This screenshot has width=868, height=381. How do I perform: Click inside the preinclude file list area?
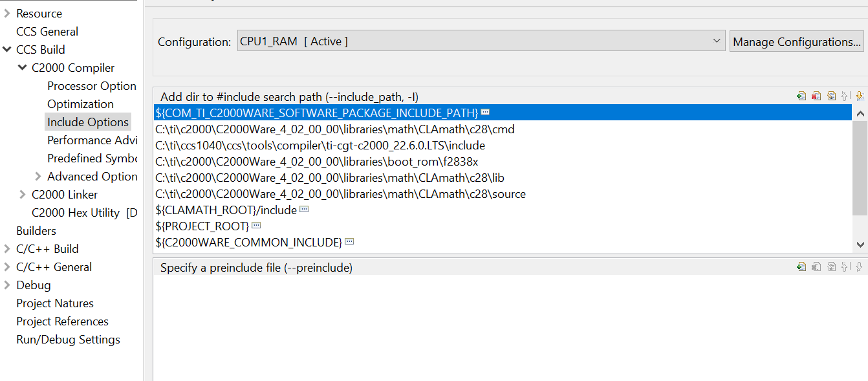[510, 327]
